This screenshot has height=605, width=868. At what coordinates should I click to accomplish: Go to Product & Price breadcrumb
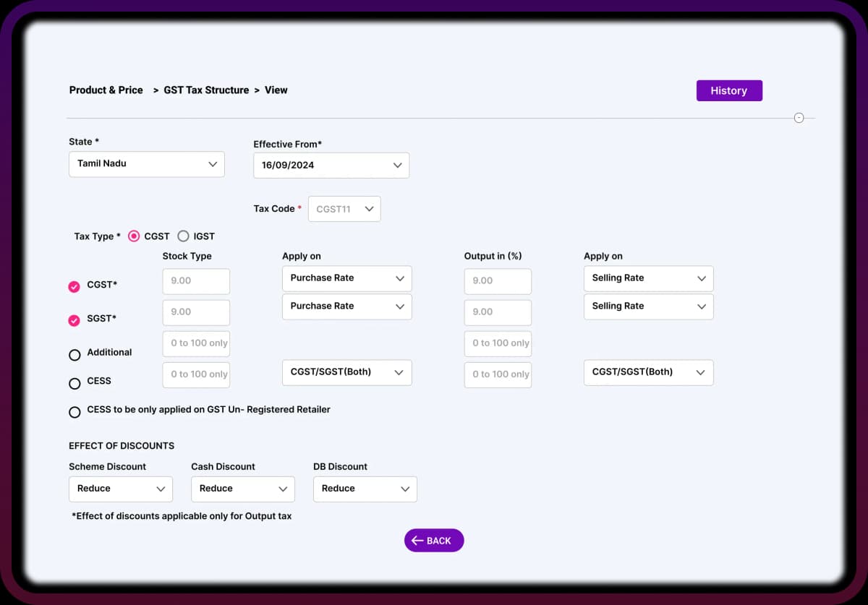[x=106, y=90]
